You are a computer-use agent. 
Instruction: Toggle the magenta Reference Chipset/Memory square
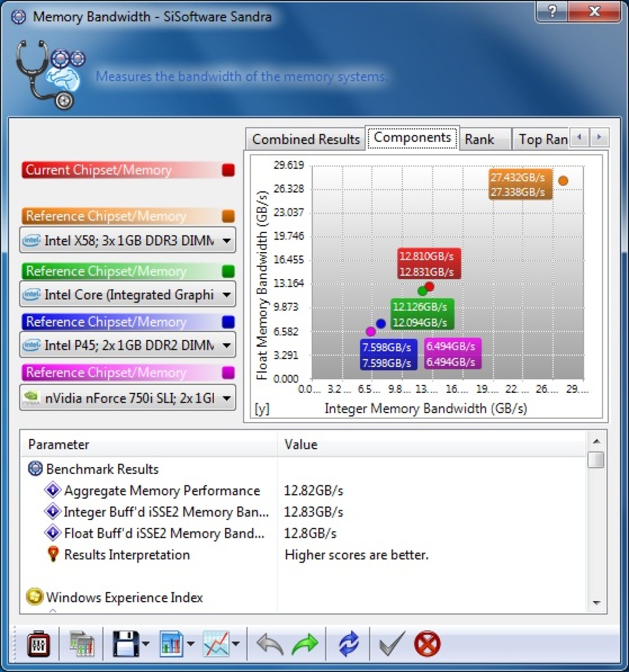pos(228,373)
